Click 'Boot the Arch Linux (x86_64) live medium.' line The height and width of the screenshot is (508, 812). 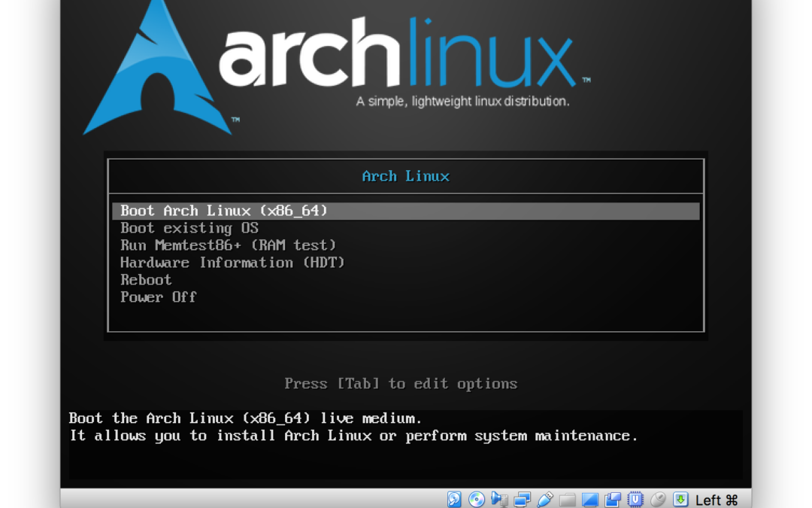click(245, 418)
